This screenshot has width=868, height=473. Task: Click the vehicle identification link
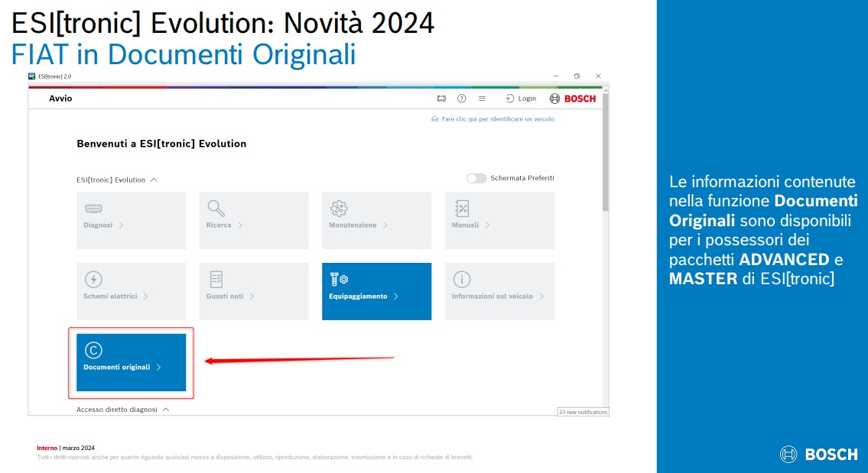click(x=498, y=119)
